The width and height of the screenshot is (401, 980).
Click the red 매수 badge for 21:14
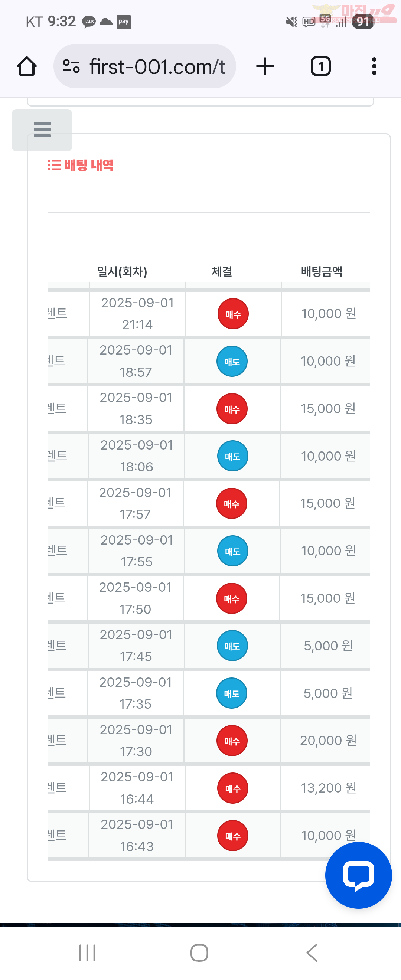[x=233, y=314]
